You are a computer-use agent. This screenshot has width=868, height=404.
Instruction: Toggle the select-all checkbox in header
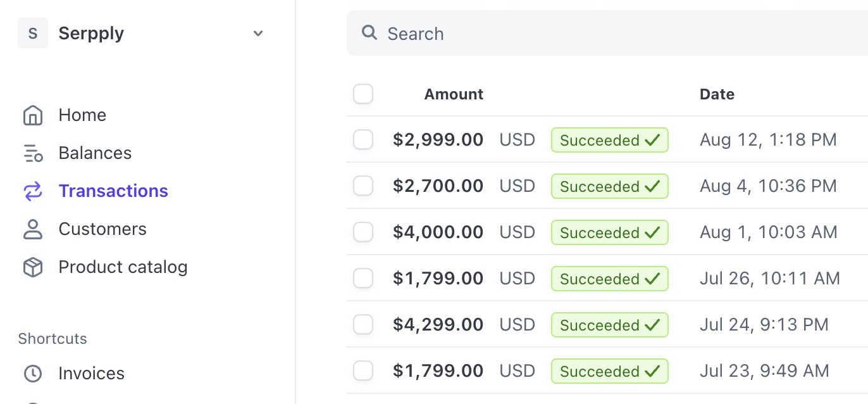coord(363,94)
